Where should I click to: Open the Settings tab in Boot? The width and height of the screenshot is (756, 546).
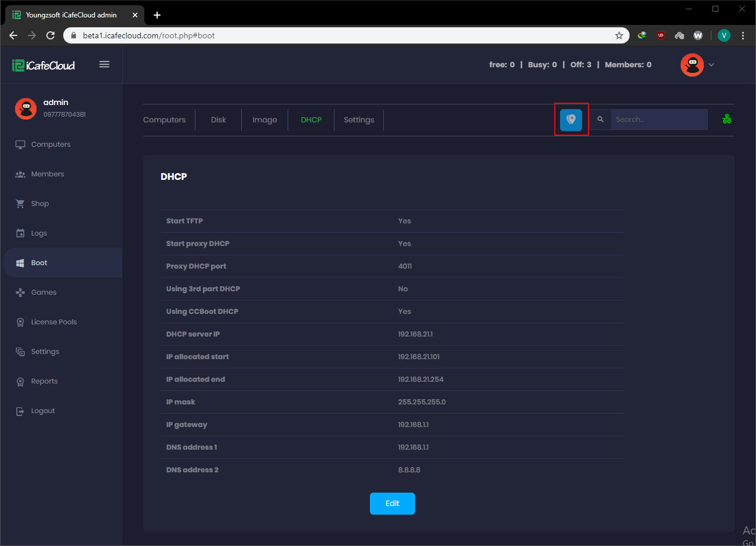tap(359, 120)
